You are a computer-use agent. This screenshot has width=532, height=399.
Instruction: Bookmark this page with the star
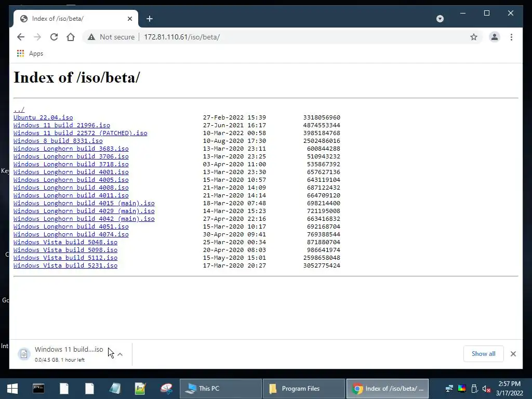474,37
